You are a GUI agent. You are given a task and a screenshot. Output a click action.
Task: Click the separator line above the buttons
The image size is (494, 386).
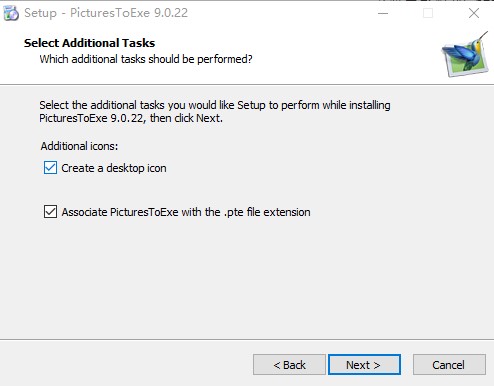[x=247, y=340]
